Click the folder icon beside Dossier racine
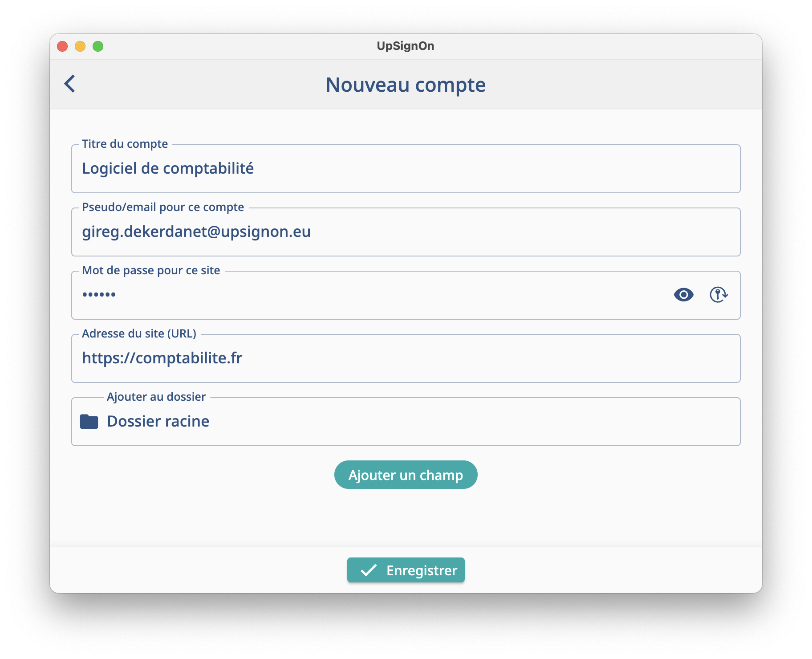The image size is (812, 659). point(89,421)
